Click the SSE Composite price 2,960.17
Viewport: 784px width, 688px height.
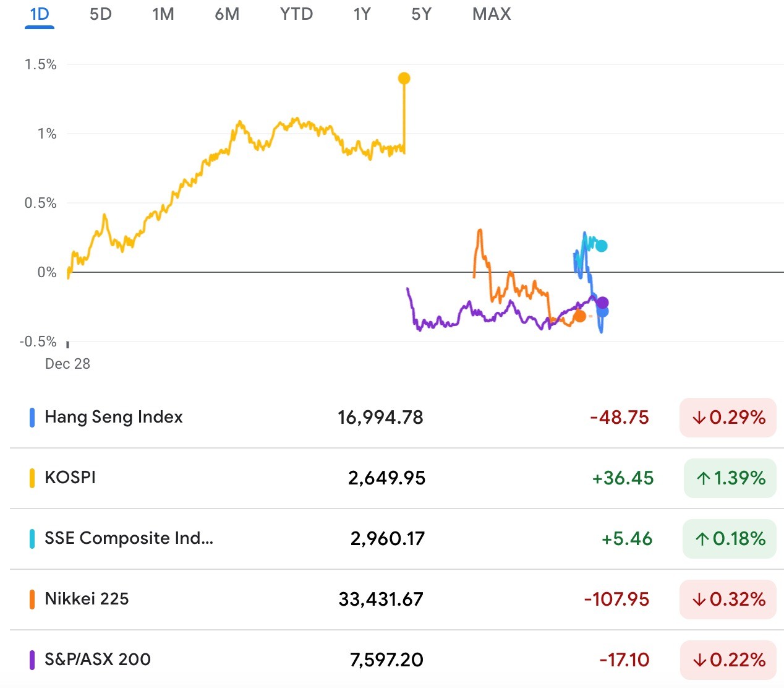click(x=388, y=539)
